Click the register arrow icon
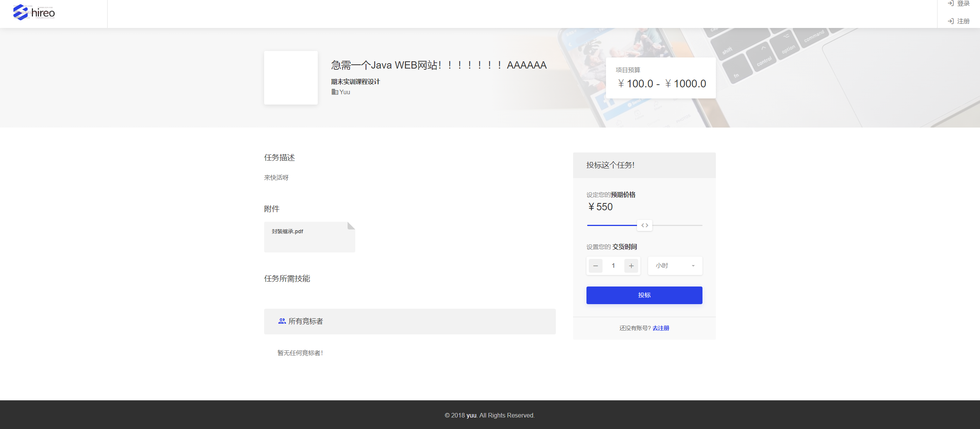The height and width of the screenshot is (429, 980). (x=951, y=21)
